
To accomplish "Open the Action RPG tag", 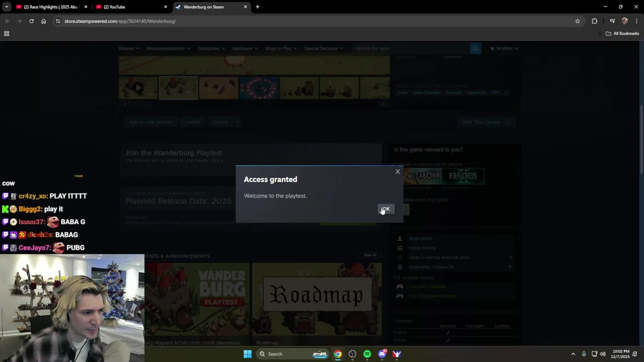I will pos(476,93).
